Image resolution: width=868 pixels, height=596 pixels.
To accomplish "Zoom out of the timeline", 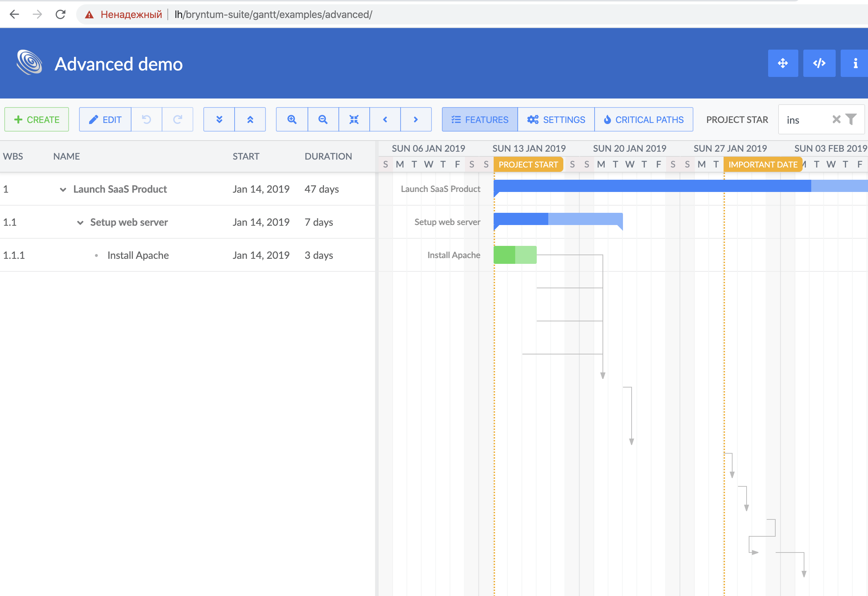I will (323, 119).
